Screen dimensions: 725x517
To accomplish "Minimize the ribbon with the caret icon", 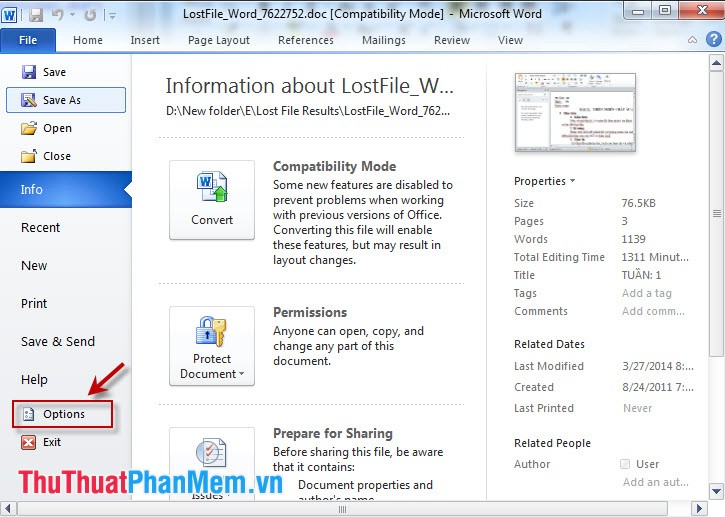I will (692, 40).
